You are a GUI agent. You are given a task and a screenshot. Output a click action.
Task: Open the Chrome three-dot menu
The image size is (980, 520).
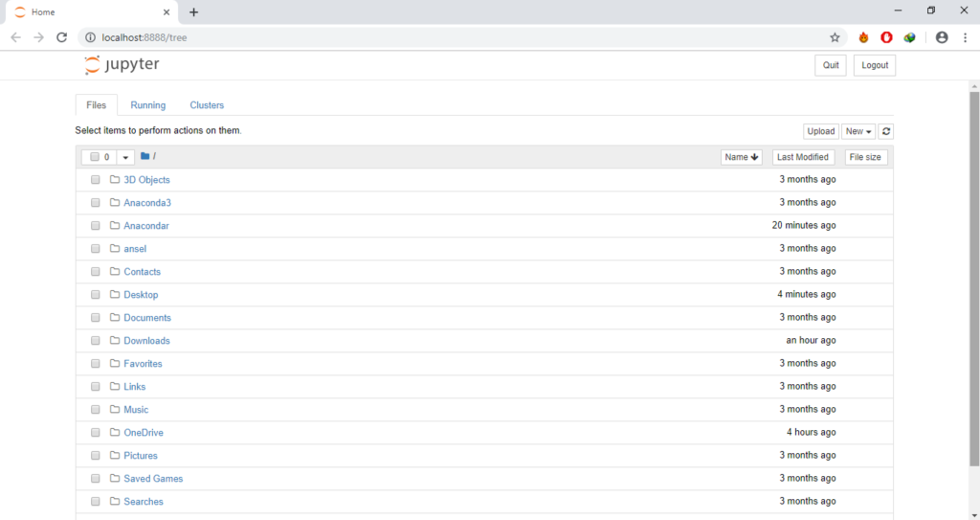tap(965, 37)
